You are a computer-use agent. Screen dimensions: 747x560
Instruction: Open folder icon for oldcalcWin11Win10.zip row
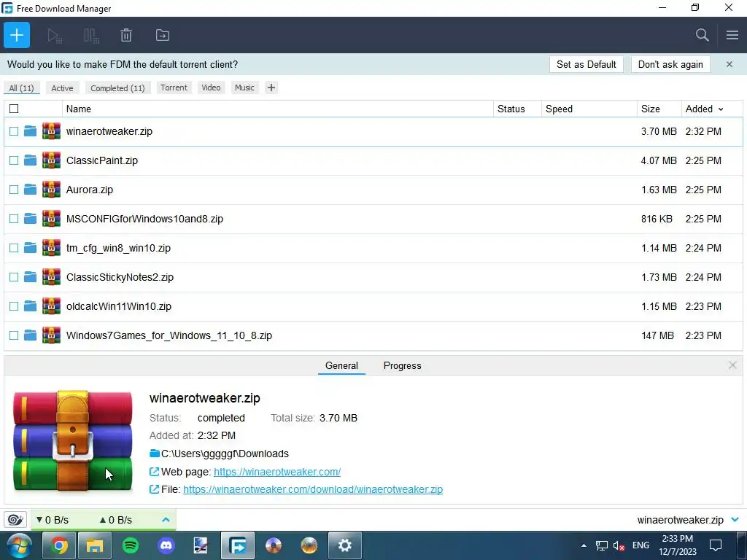pyautogui.click(x=31, y=306)
